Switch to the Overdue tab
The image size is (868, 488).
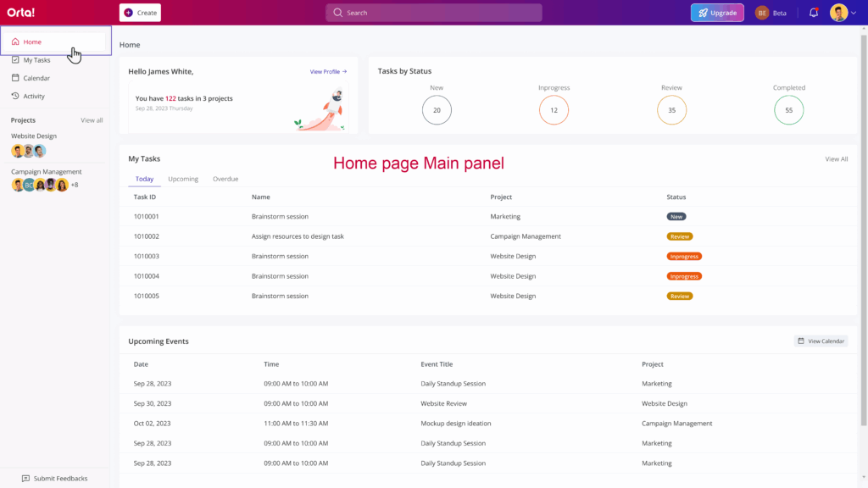(225, 179)
